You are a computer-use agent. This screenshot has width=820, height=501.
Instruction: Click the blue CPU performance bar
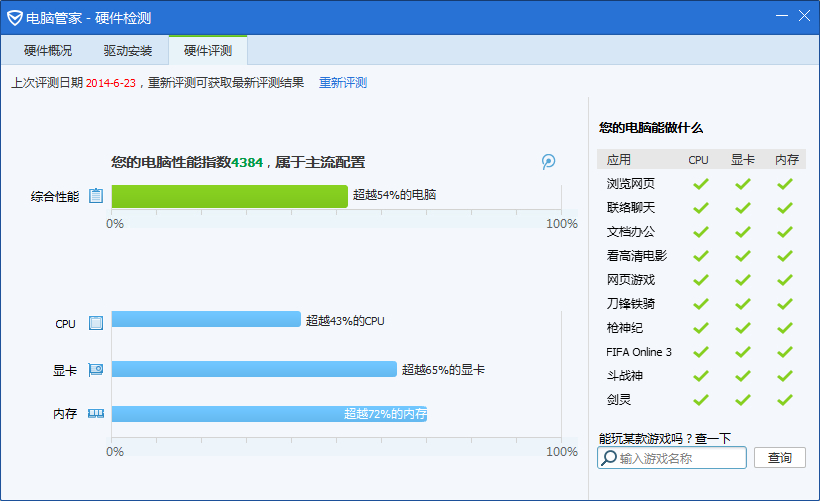coord(206,319)
